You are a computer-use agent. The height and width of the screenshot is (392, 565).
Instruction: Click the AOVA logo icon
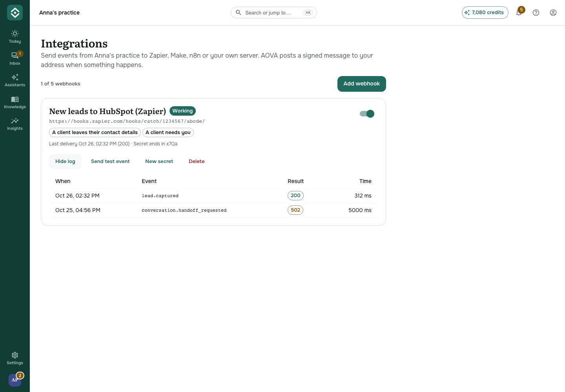click(15, 13)
